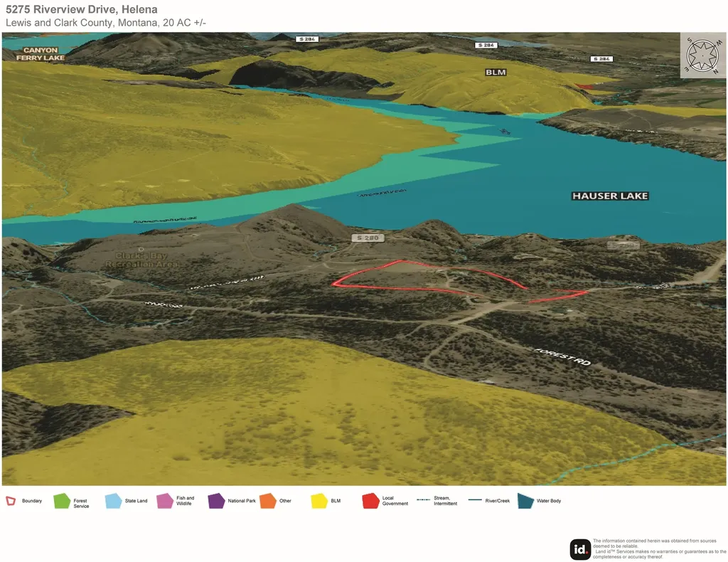
Task: Click the purple National Park legend icon
Action: pos(216,501)
